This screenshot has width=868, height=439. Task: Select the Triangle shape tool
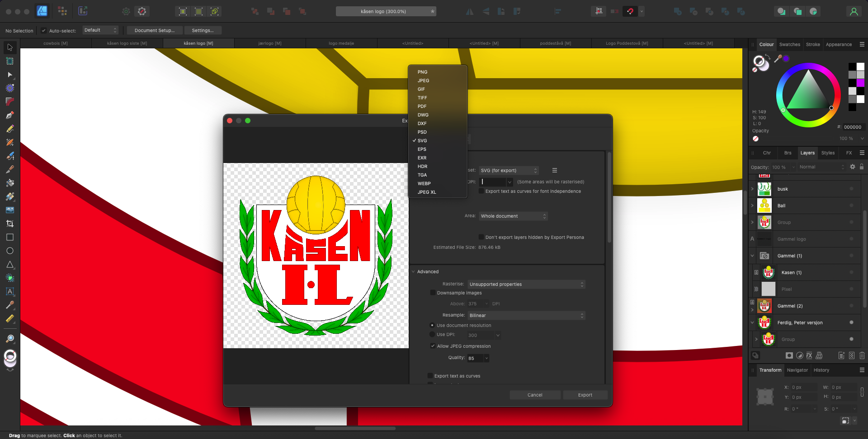10,264
